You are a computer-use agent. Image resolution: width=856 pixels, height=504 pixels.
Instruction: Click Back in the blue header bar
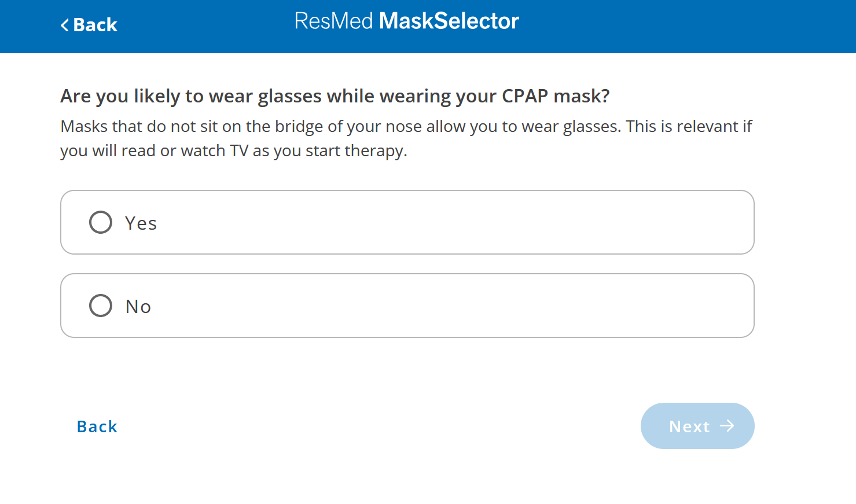89,25
